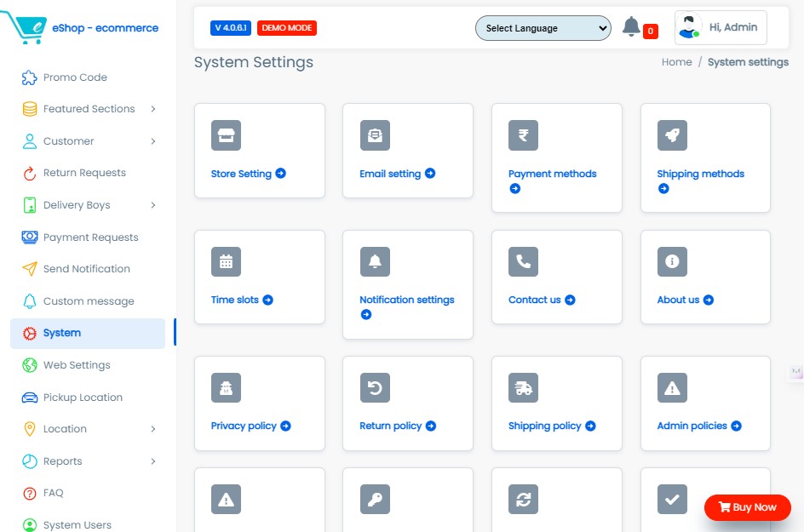This screenshot has width=804, height=532.
Task: Click the Return policy undo icon
Action: coord(375,387)
